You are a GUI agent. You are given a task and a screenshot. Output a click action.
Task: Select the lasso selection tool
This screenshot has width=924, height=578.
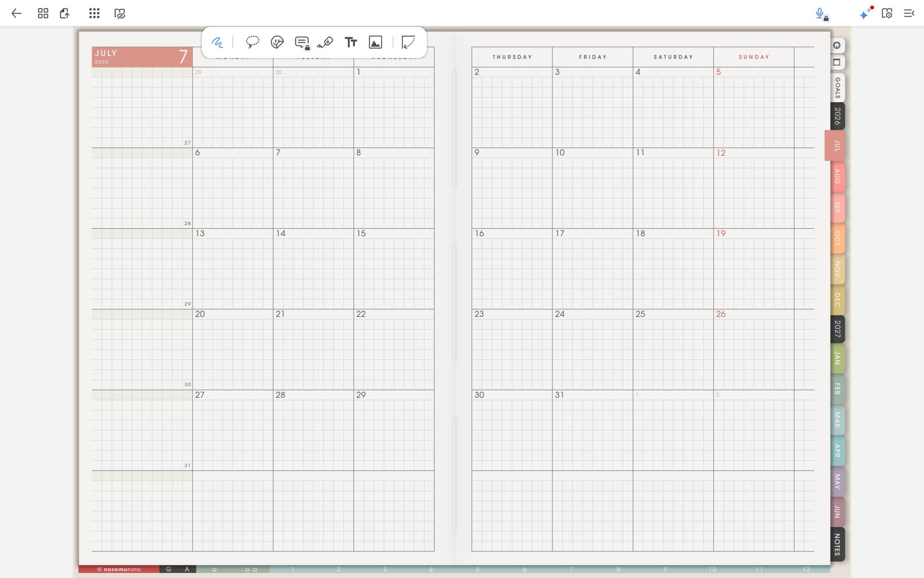(252, 42)
